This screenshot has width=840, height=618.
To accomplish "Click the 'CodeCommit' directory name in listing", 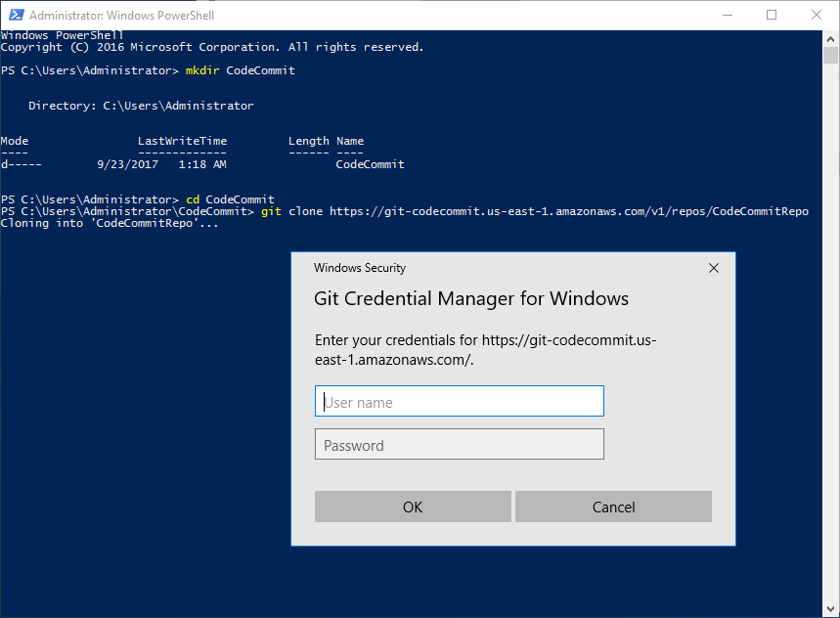I will (371, 164).
